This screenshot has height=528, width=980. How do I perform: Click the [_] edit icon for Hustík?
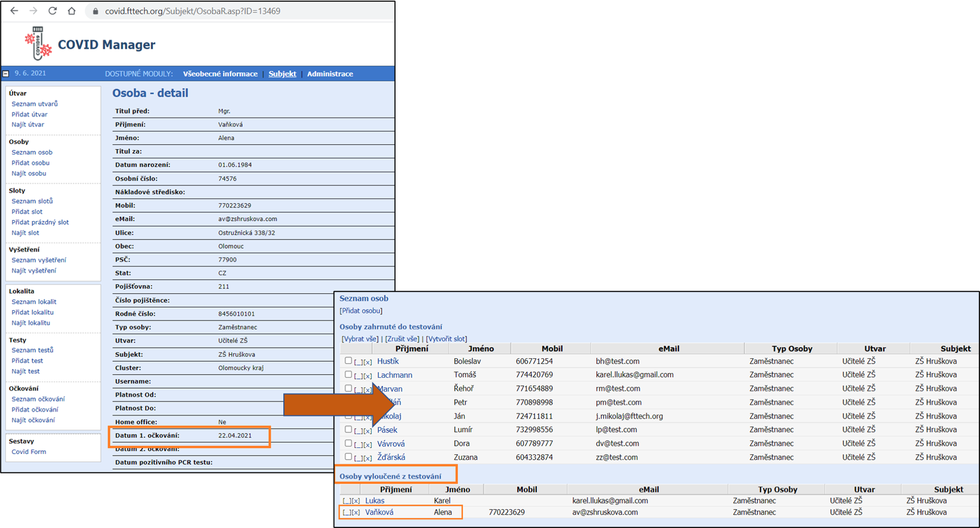358,362
